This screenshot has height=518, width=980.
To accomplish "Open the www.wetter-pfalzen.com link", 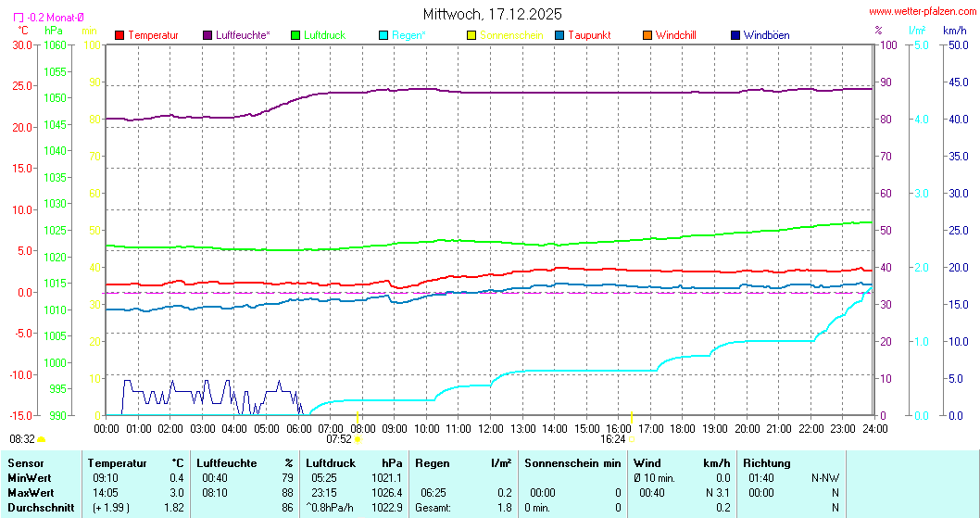I will [x=922, y=11].
